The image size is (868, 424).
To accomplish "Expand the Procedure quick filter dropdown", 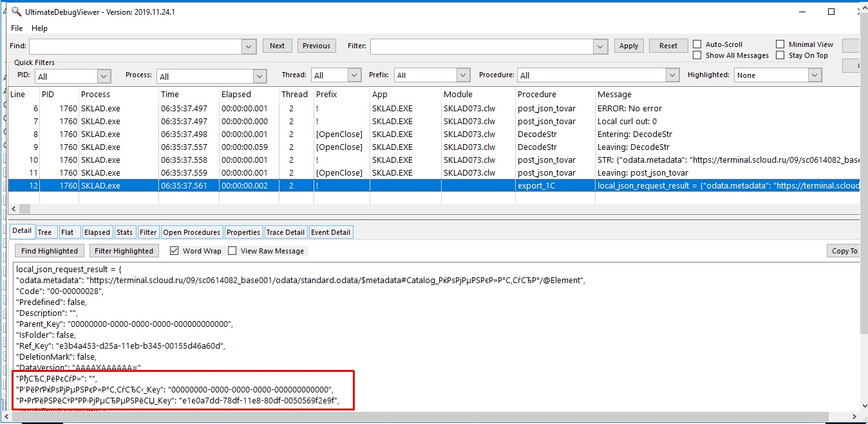I will [672, 75].
